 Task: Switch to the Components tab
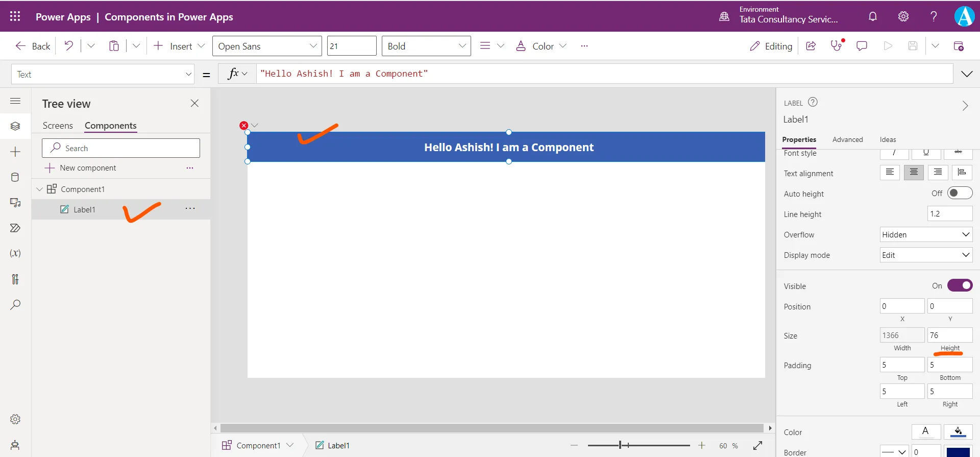point(111,126)
